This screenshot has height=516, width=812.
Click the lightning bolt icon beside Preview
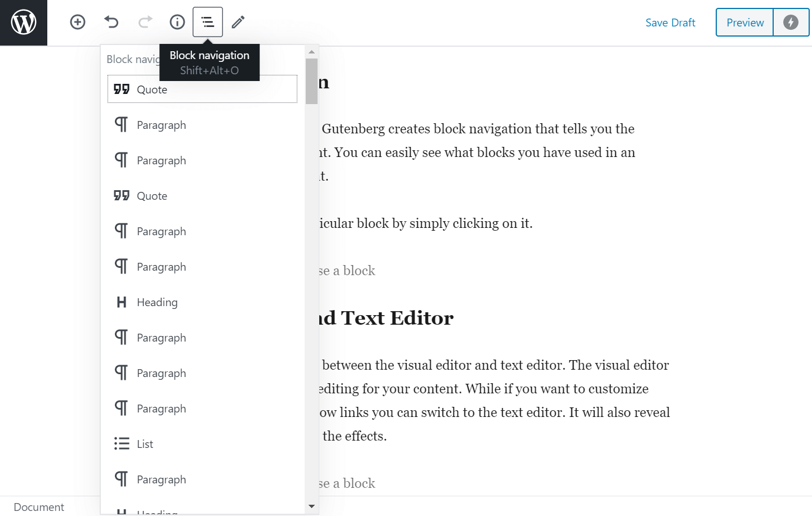(x=791, y=23)
